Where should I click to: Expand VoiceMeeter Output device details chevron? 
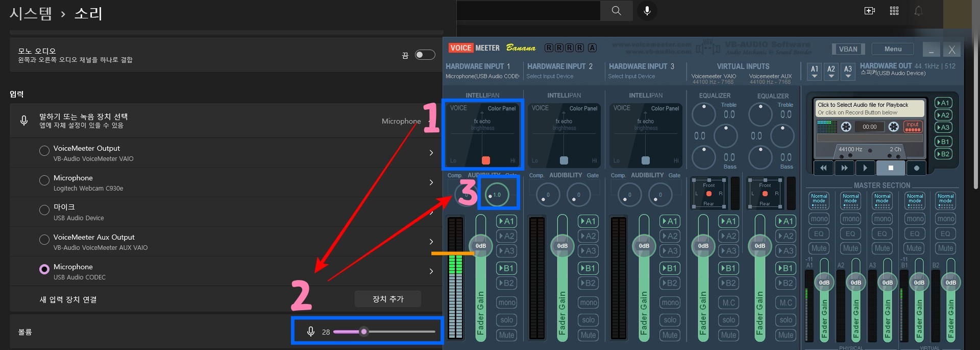point(431,153)
